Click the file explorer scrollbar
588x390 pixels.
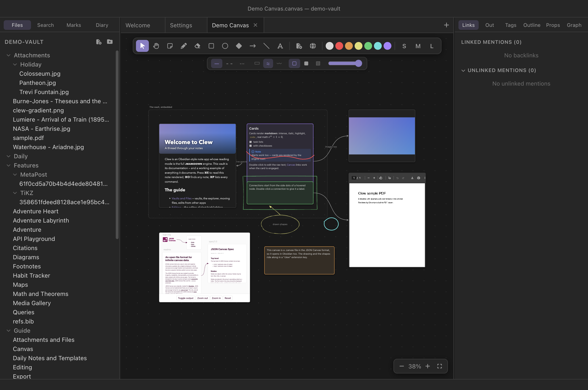pyautogui.click(x=117, y=145)
